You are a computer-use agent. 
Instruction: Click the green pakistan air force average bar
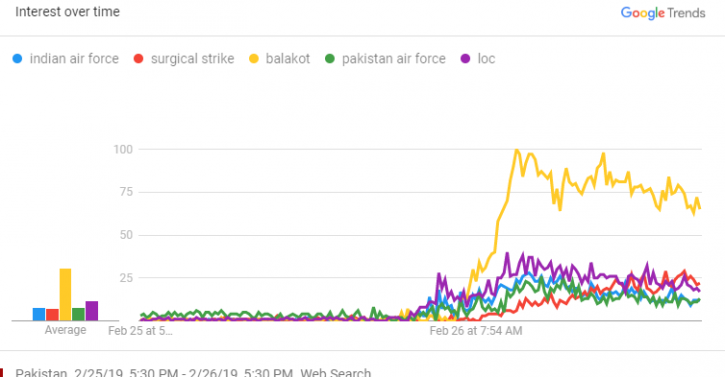coord(79,315)
